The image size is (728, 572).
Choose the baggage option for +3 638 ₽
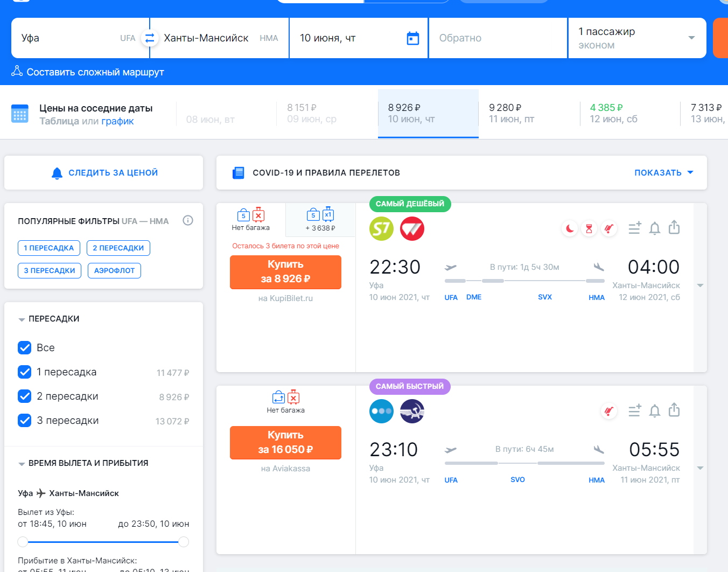point(320,220)
